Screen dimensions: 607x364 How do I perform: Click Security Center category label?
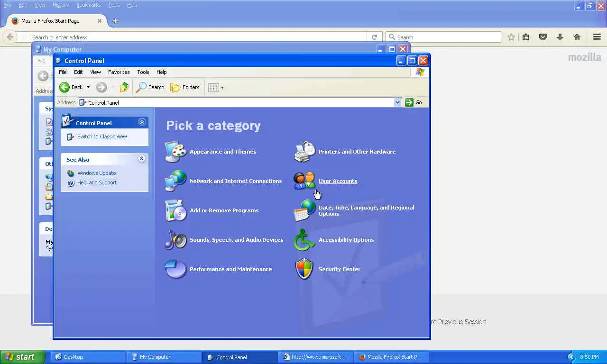point(340,269)
